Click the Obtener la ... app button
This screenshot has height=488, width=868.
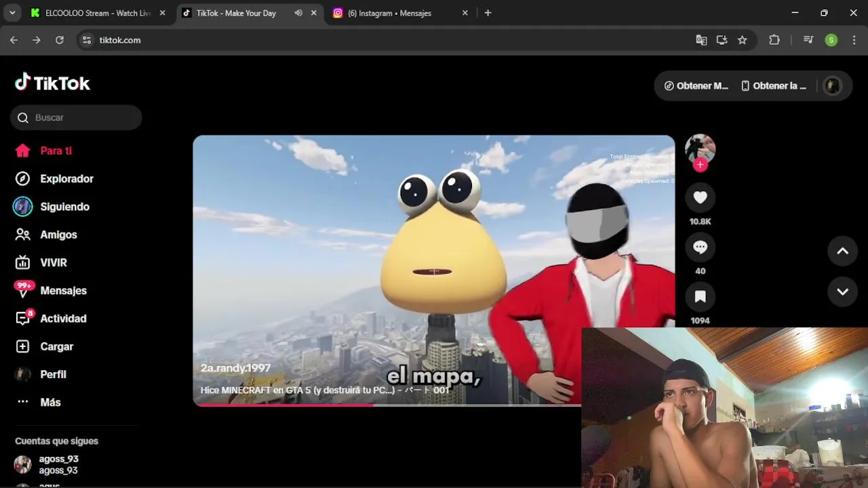[774, 86]
